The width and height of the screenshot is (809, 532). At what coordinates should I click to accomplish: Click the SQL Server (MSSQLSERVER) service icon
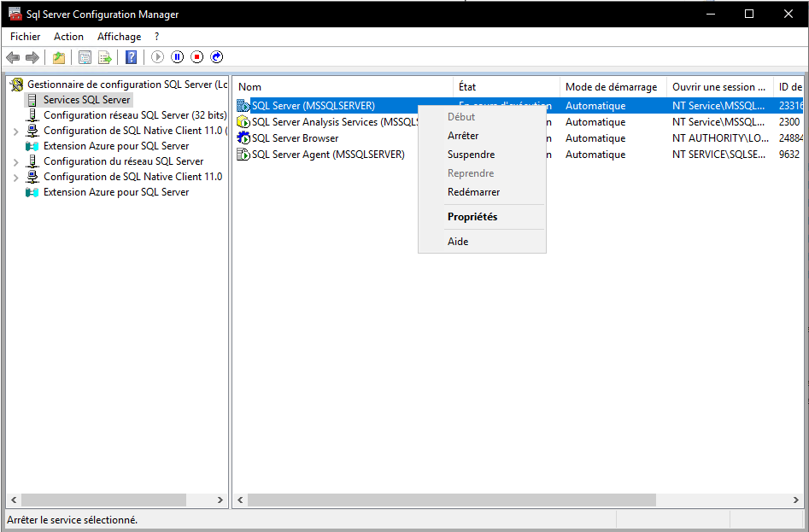click(243, 106)
